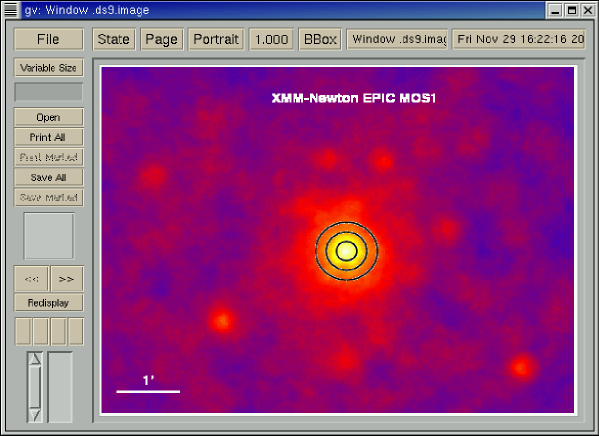Choose the BBox media button
599x436 pixels.
point(320,39)
